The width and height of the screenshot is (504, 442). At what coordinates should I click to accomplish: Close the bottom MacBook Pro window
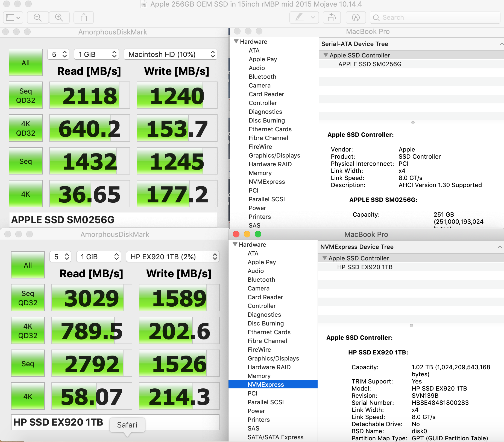(x=236, y=234)
